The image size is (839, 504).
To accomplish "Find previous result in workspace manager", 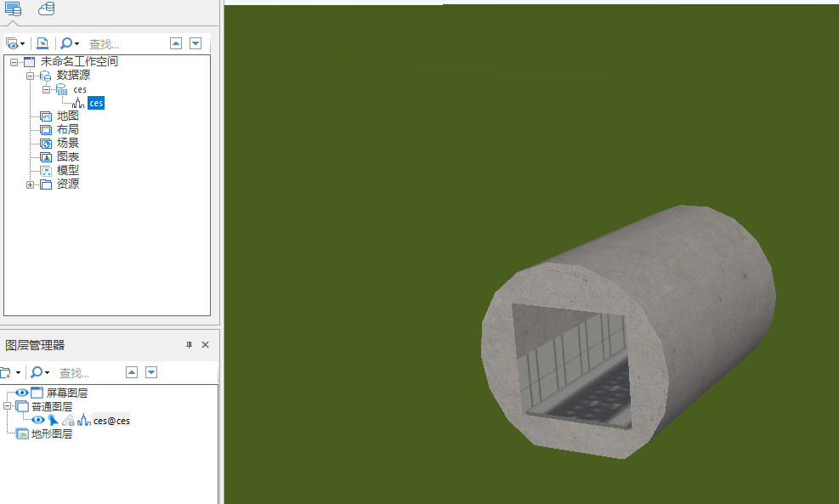I will [x=176, y=43].
